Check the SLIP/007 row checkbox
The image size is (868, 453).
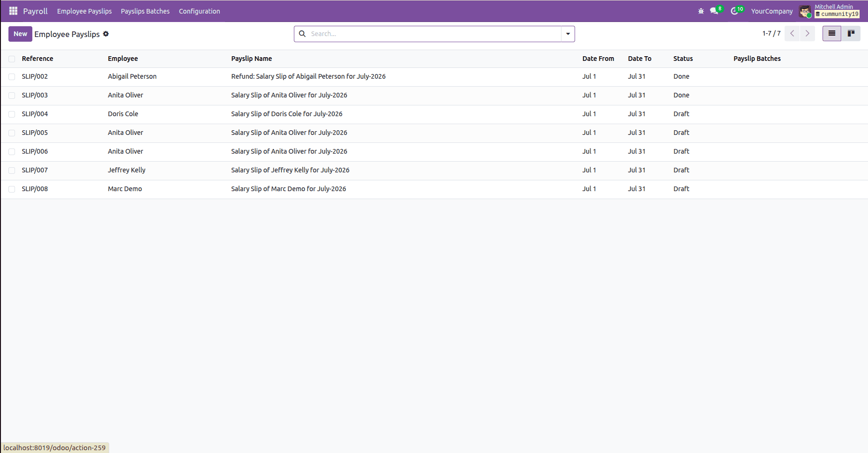pyautogui.click(x=12, y=171)
